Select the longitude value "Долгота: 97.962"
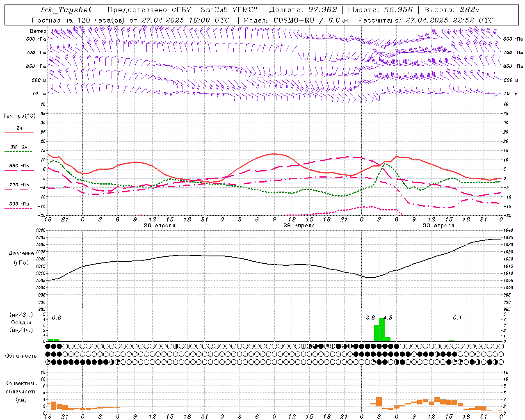Viewport: 525px width, 420px height. (x=303, y=10)
